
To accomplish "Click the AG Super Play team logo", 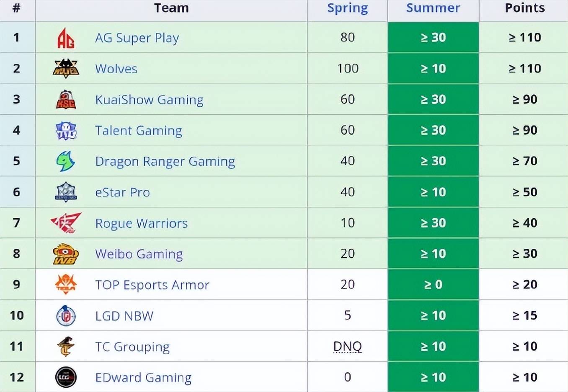I will [66, 38].
